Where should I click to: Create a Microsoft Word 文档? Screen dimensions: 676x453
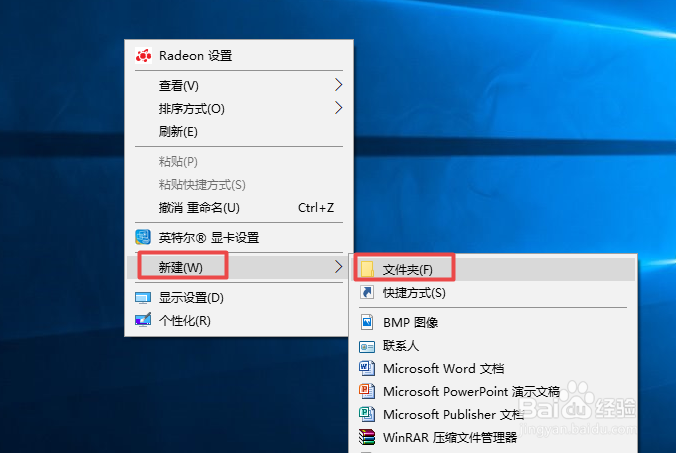(x=495, y=369)
